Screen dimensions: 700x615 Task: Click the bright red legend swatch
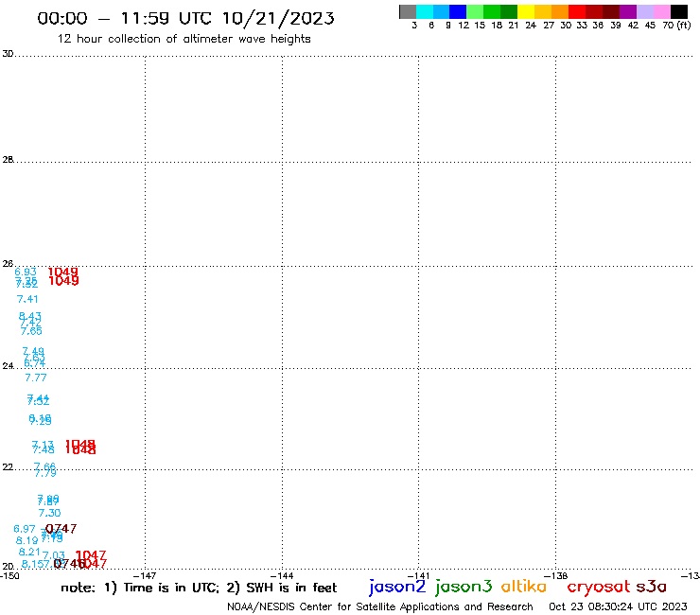(577, 11)
